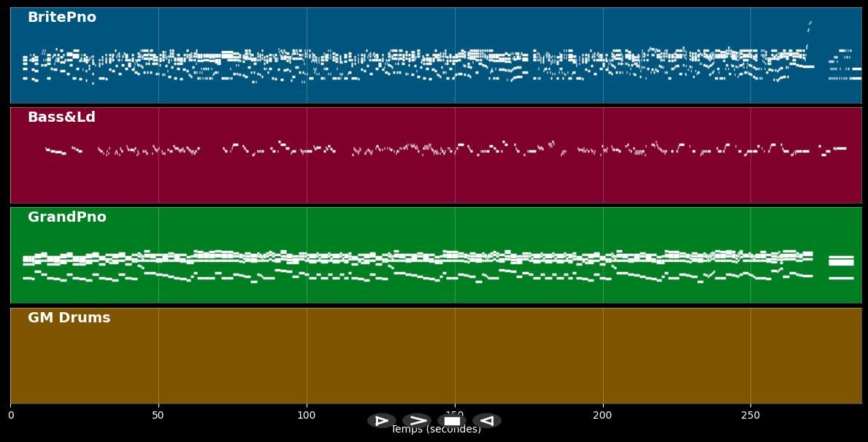Click the 200 seconds tick label
The width and height of the screenshot is (868, 442).
602,415
